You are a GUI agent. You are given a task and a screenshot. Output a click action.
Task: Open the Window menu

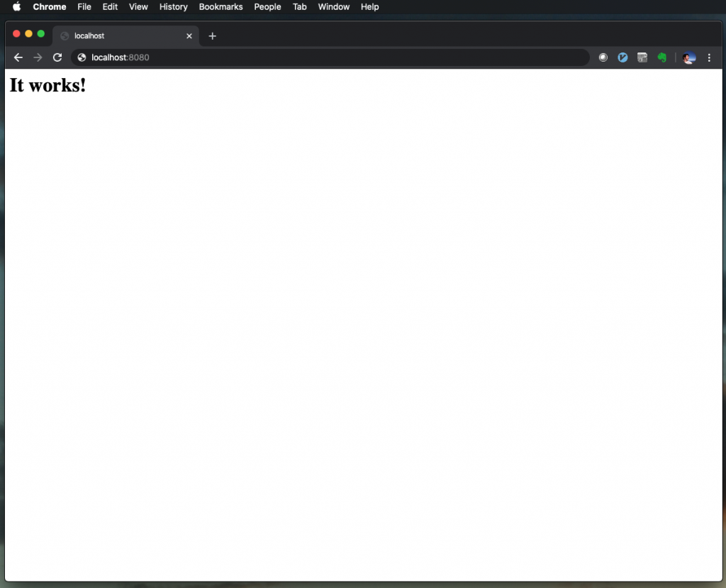tap(334, 6)
